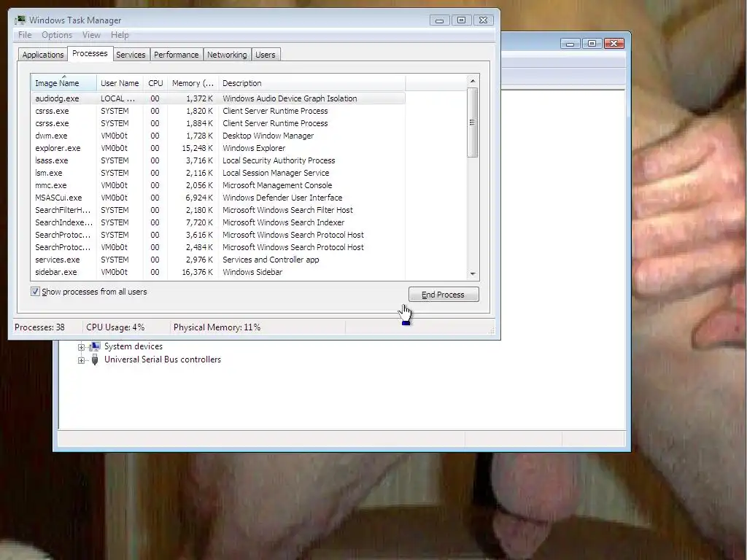Sort processes by Memory column header
The width and height of the screenshot is (747, 560).
[193, 83]
